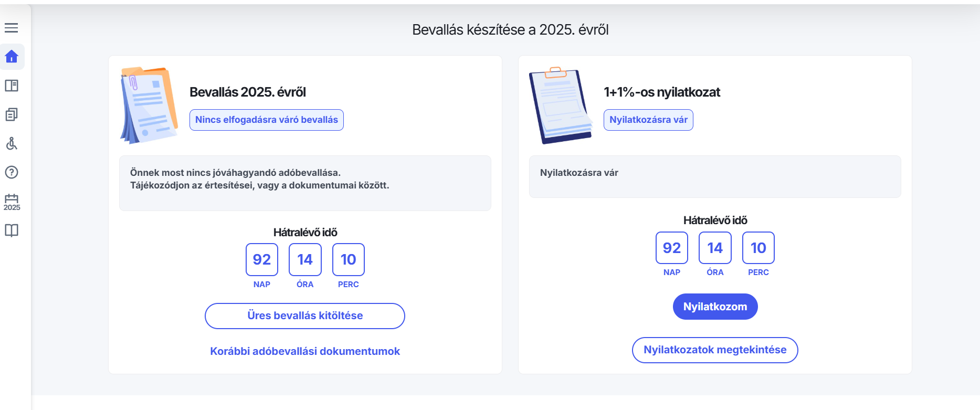Click the "Bevallás készítése a 2025. évről" heading

tap(510, 30)
